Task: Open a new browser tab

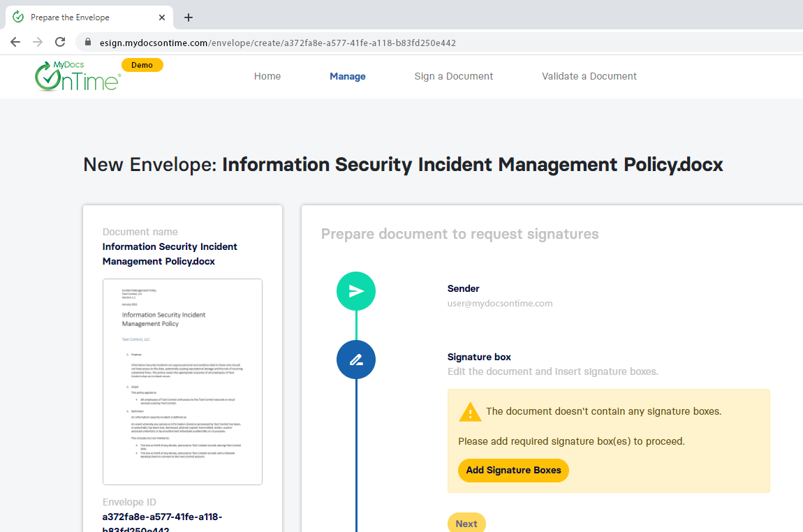Action: [189, 17]
